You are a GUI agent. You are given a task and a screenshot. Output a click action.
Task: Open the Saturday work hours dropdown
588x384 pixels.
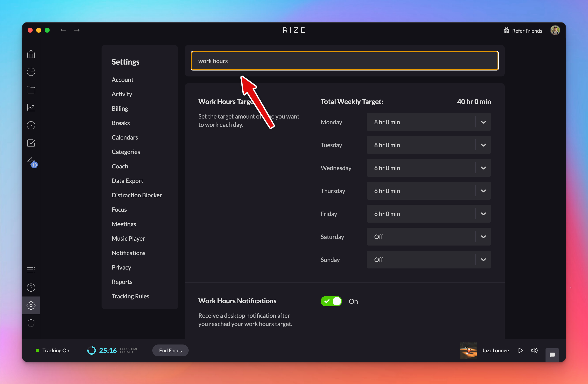click(x=428, y=237)
